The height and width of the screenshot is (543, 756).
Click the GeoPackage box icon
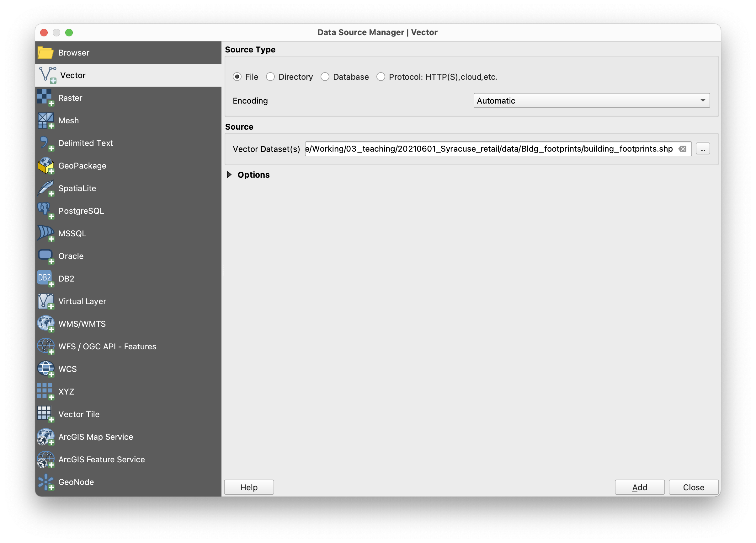coord(45,166)
